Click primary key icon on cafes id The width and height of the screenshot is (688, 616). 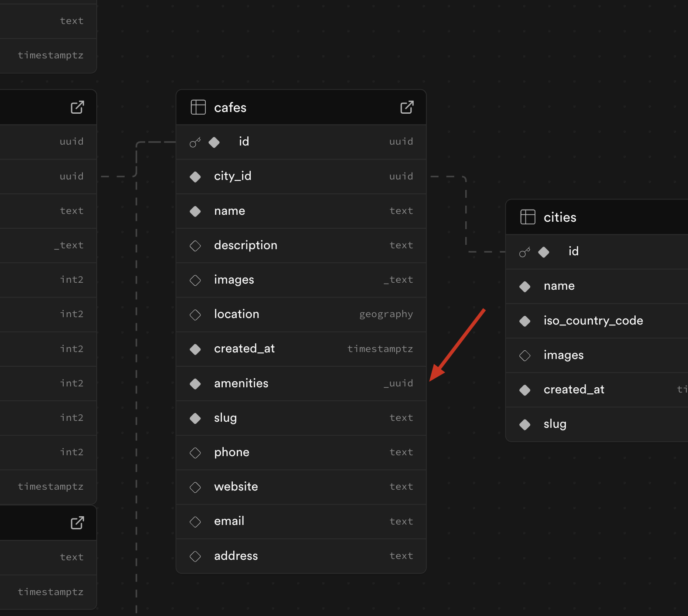pos(195,142)
